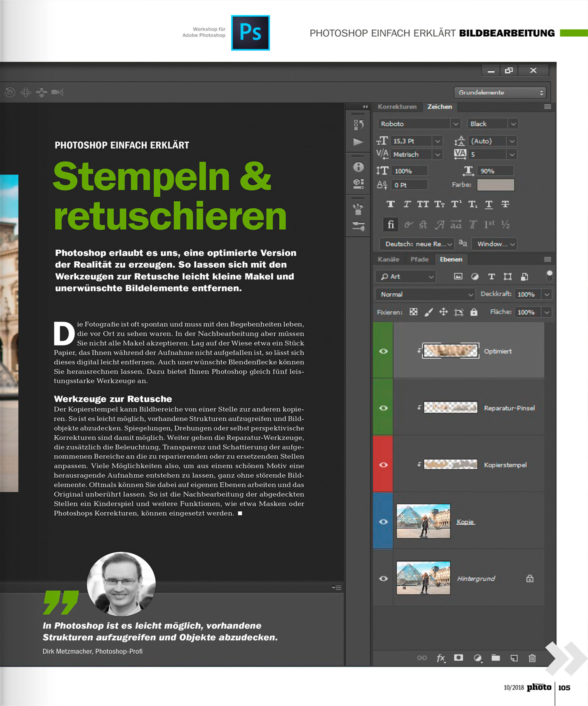Viewport: 588px width, 706px height.
Task: Click the faux italic text style icon
Action: pos(407,204)
